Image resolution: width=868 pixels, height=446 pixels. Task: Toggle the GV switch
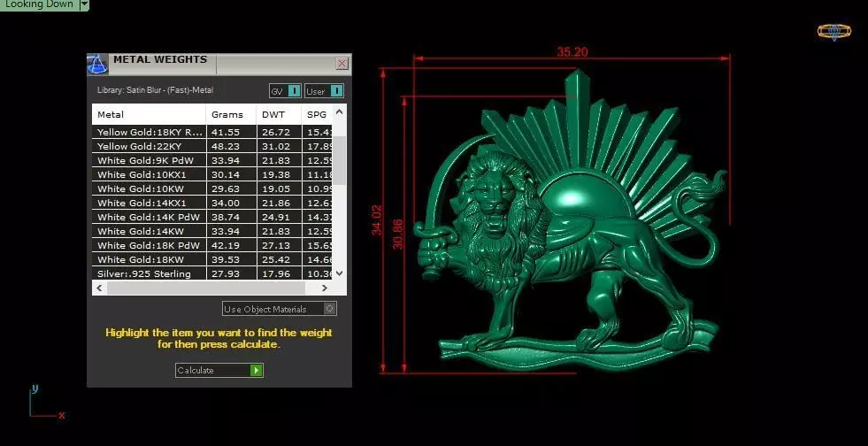(285, 91)
